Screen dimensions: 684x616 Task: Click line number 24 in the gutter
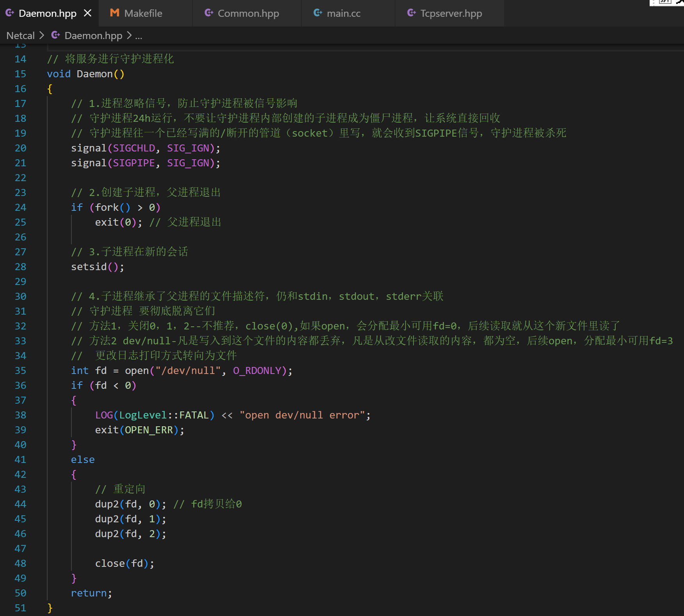tap(20, 207)
